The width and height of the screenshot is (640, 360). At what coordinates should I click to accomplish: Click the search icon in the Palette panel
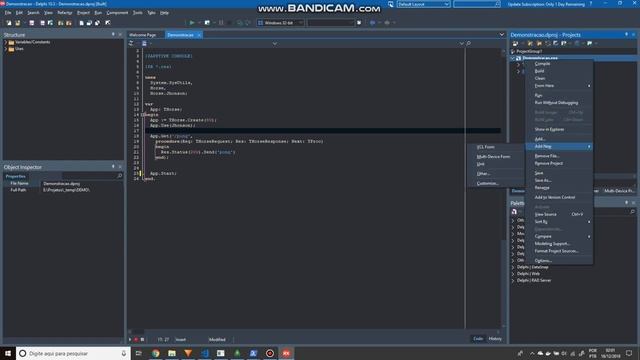632,211
